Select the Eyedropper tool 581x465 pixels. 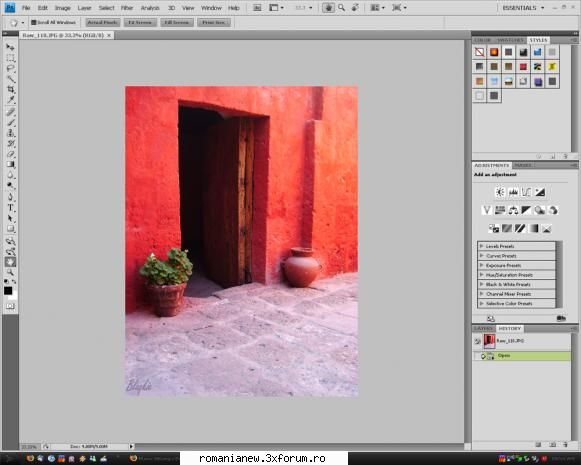pos(10,100)
